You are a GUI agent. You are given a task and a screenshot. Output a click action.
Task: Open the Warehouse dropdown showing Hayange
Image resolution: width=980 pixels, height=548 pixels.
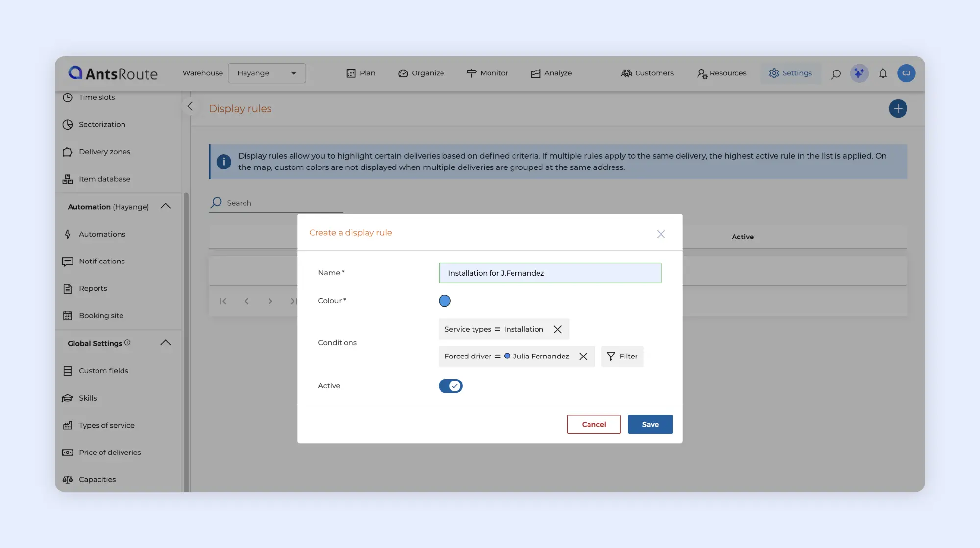267,73
